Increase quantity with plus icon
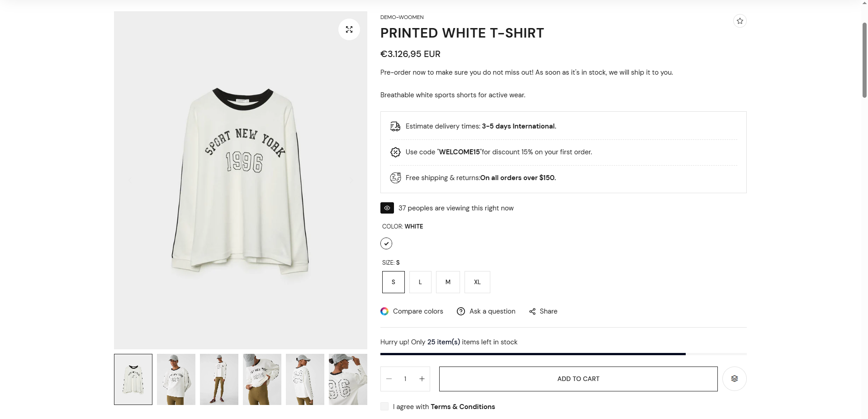The image size is (868, 419). click(x=422, y=379)
